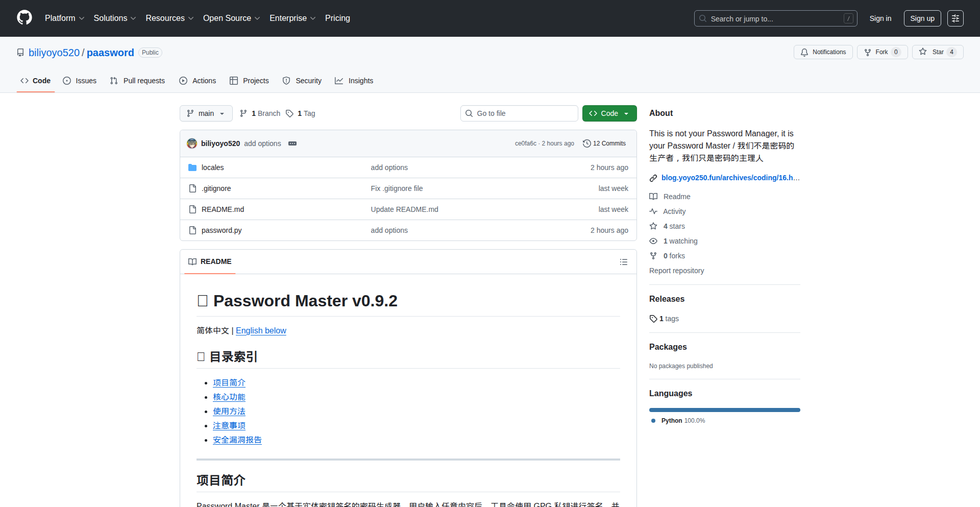Jump to 项目简介 section link

click(229, 382)
